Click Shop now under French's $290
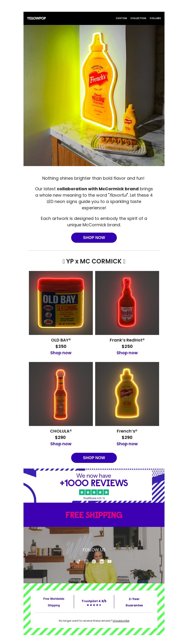This screenshot has height=644, width=188. 127,444
